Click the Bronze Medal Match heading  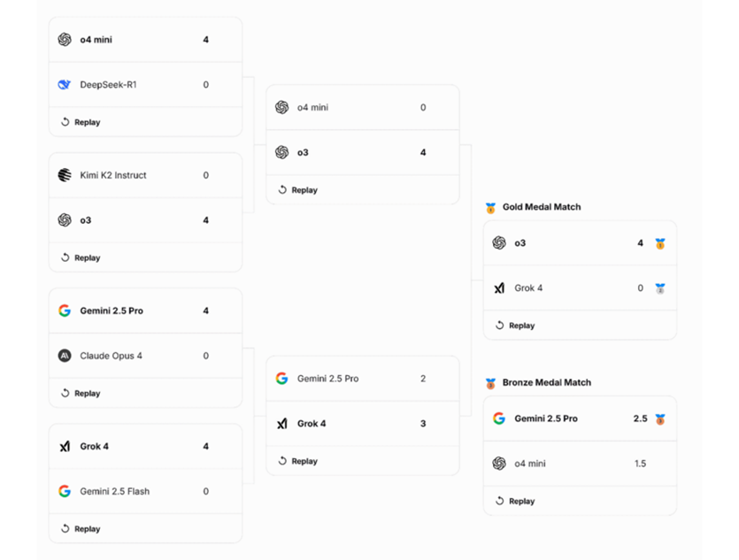coord(547,382)
